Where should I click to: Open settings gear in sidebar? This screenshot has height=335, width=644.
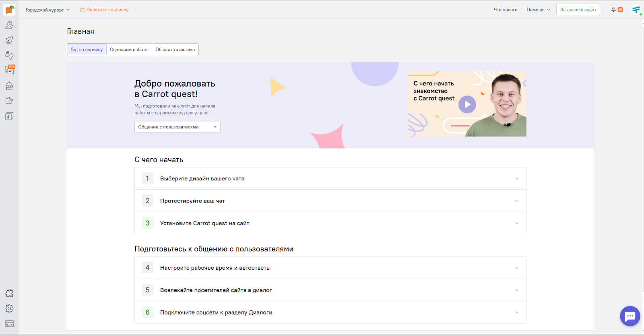(x=9, y=308)
